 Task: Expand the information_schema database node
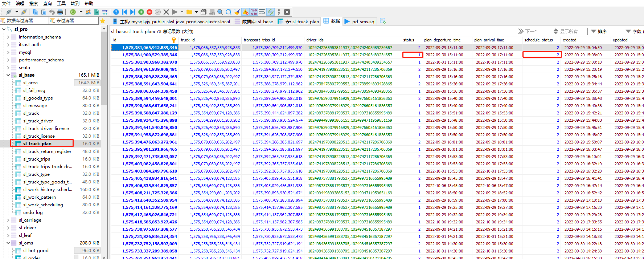pyautogui.click(x=8, y=37)
